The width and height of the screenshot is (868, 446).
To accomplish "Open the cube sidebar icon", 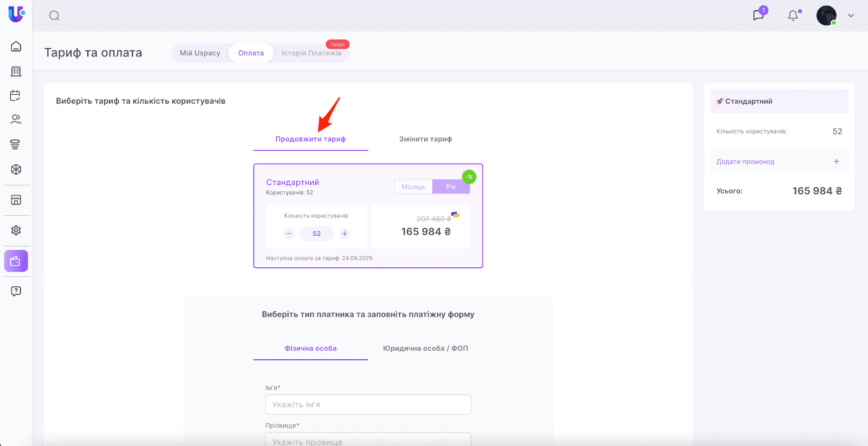I will 16,170.
